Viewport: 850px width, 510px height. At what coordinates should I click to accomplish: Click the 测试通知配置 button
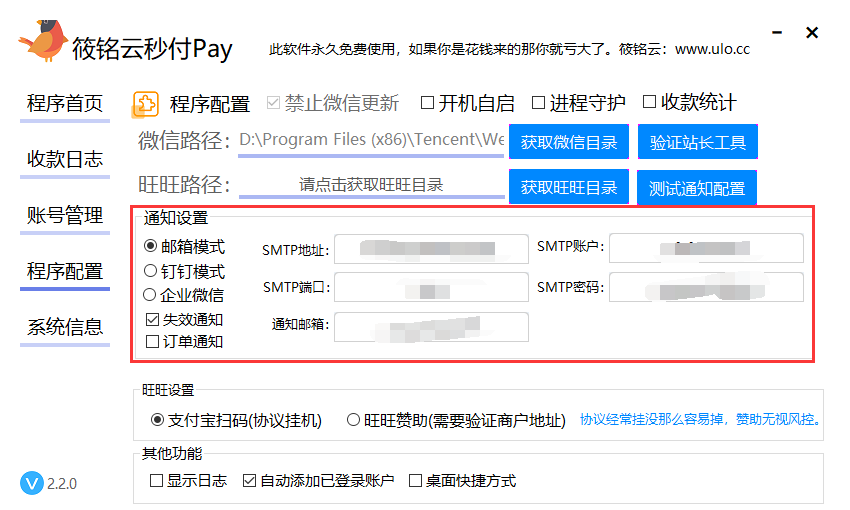pyautogui.click(x=697, y=188)
